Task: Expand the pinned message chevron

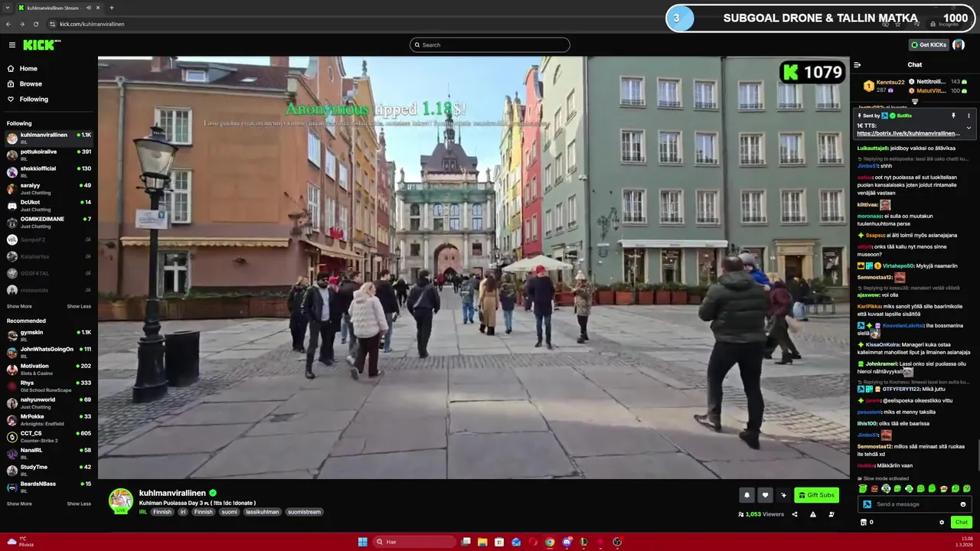Action: [969, 128]
